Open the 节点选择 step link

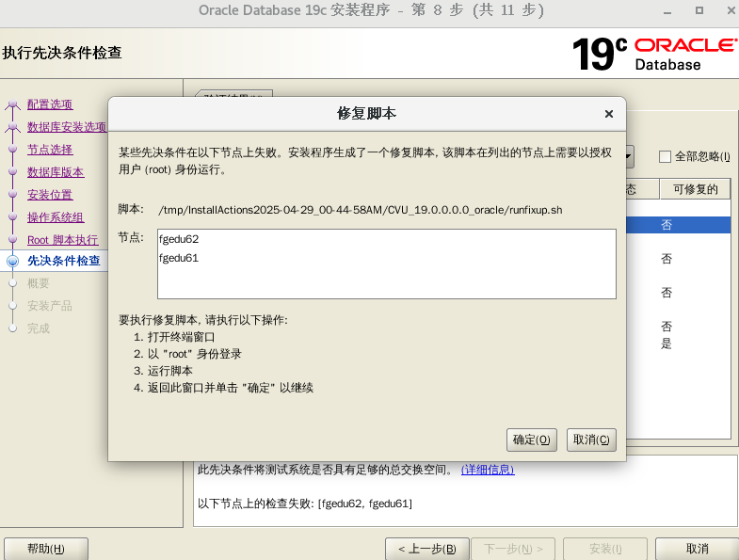(x=50, y=150)
